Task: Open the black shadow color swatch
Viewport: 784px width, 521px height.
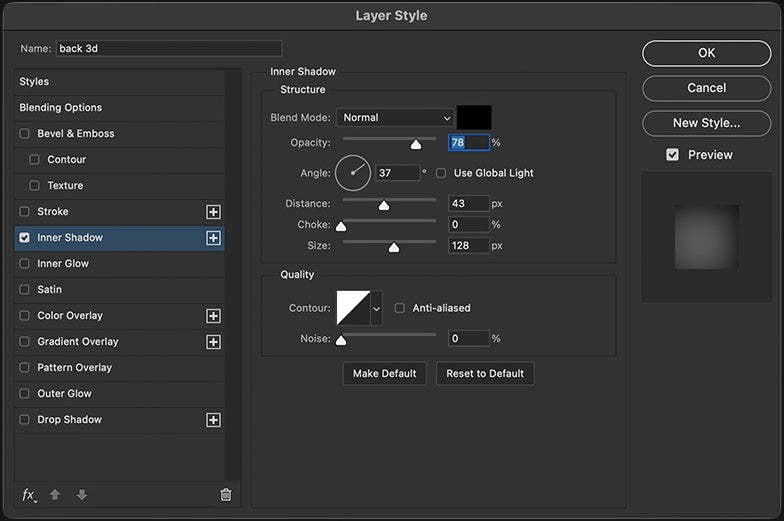Action: point(474,118)
